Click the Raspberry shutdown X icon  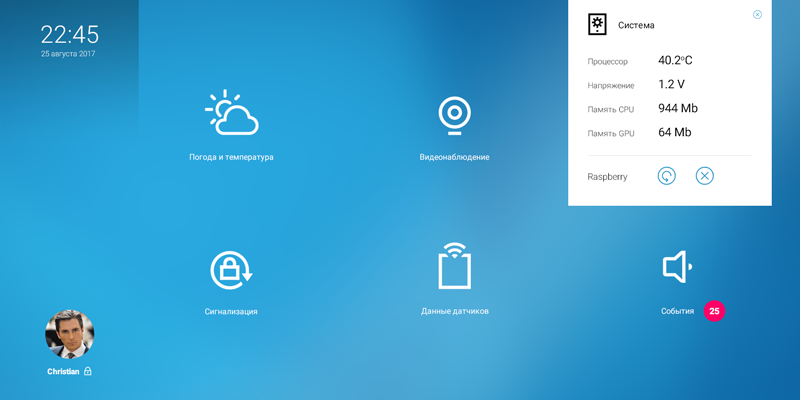point(705,176)
